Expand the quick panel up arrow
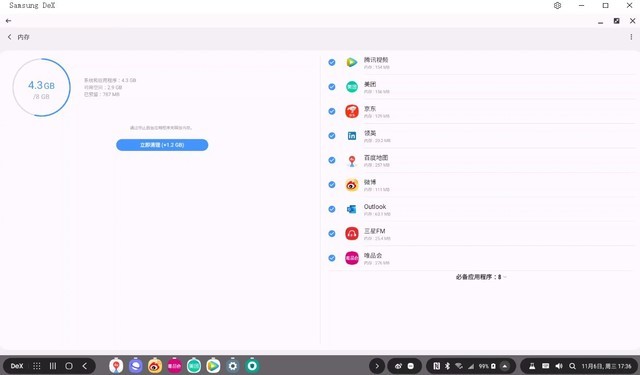 [x=505, y=366]
